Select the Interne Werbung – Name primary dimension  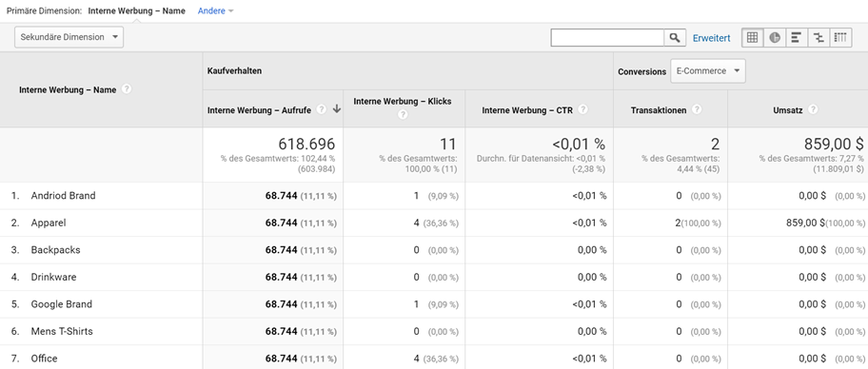137,11
